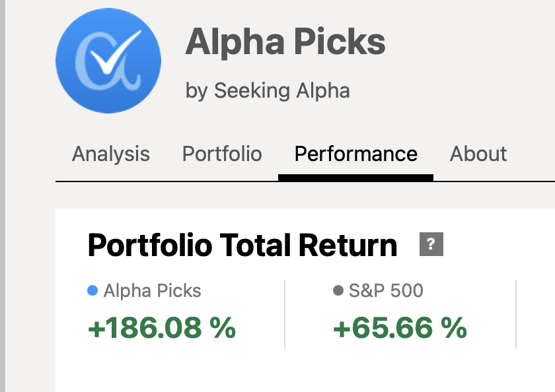Click empty white card area below the returns
The image size is (555, 392).
297,373
